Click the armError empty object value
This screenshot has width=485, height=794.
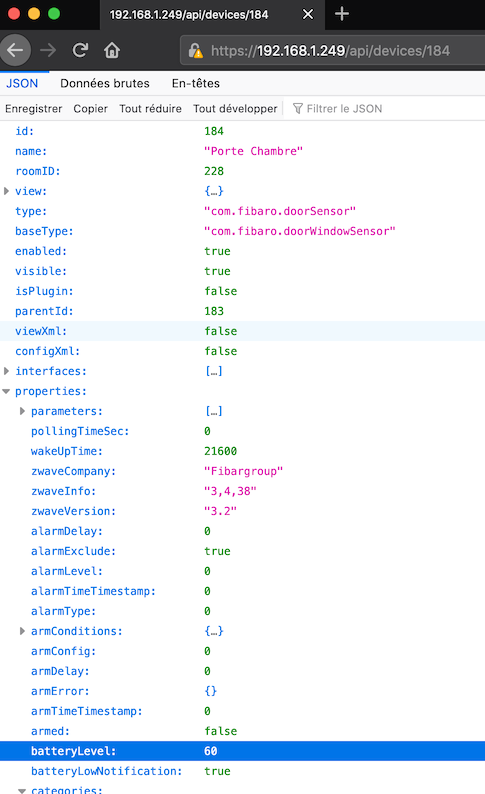(x=211, y=691)
